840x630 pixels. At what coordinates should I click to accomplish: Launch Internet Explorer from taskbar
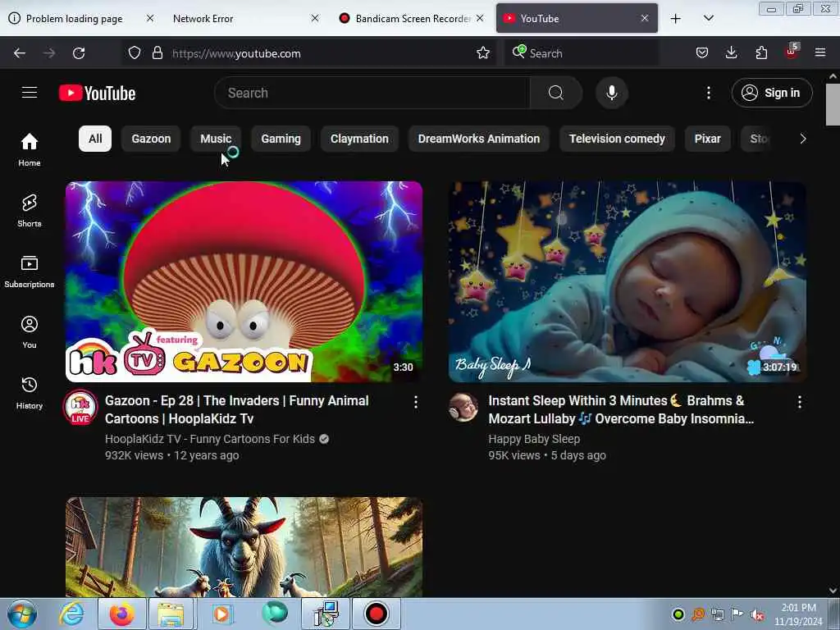point(71,614)
